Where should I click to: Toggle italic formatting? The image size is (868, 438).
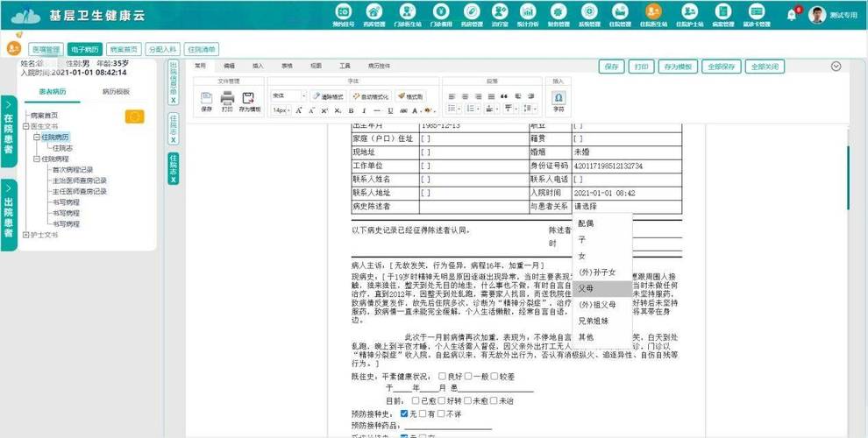pyautogui.click(x=363, y=110)
